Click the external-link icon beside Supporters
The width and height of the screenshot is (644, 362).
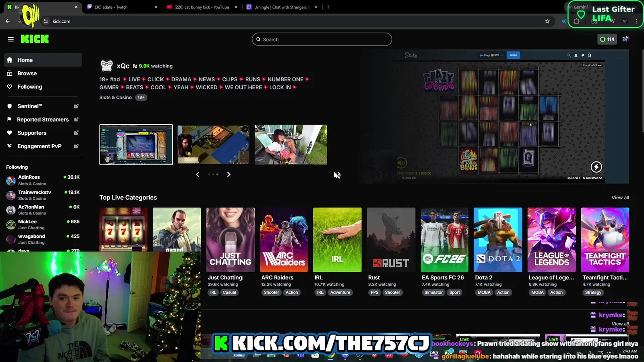point(76,133)
